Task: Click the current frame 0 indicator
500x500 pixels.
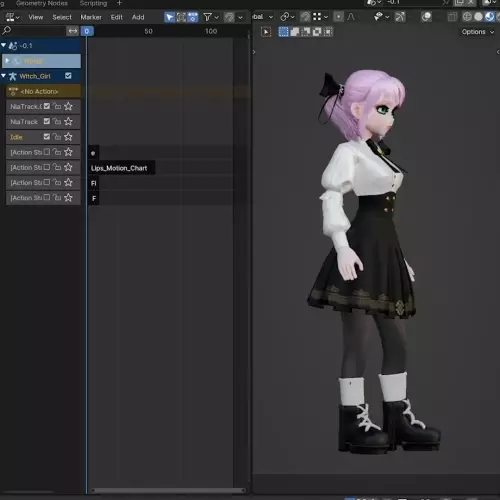Action: point(87,31)
